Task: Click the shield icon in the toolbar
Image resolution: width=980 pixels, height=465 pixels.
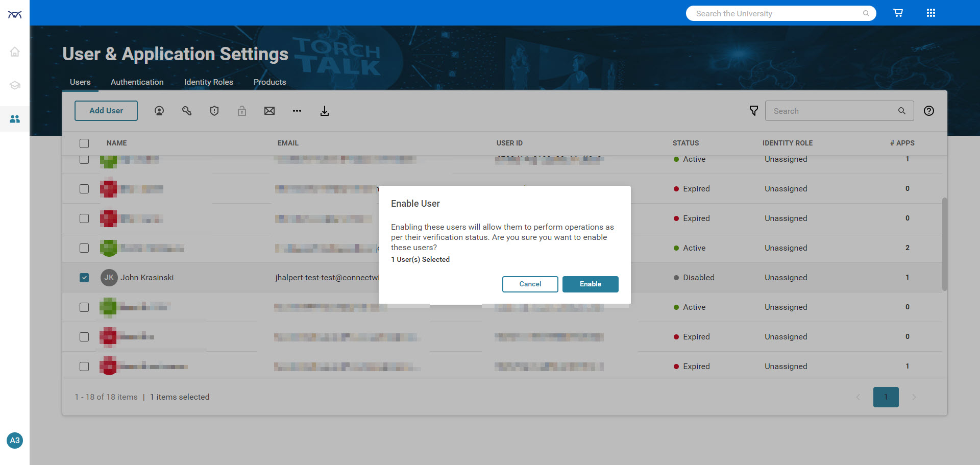Action: click(214, 111)
